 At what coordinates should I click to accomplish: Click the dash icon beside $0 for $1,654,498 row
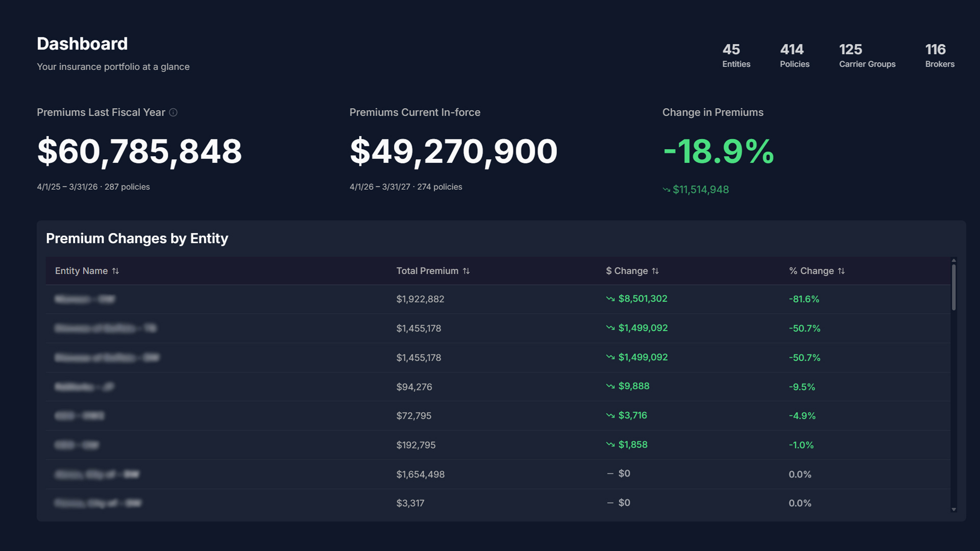pos(610,474)
